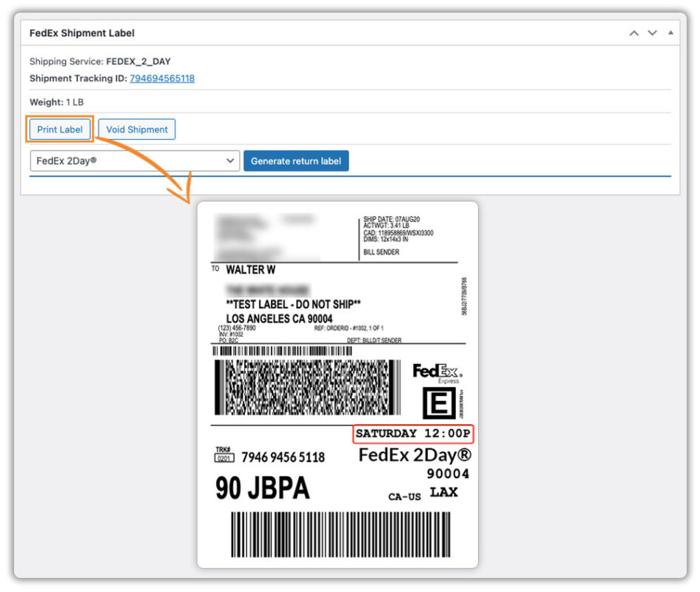700x592 pixels.
Task: Open the FedEx 2Day® return service dropdown
Action: 134,161
